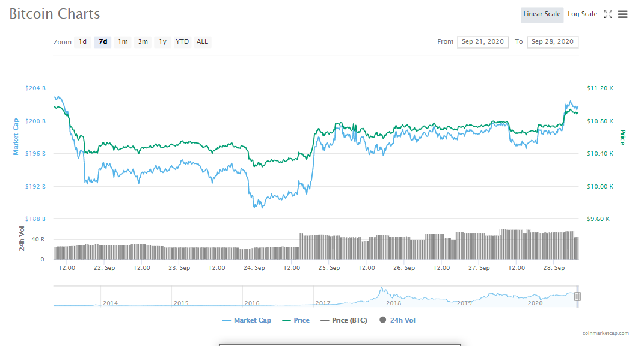Select the 7d zoom range
This screenshot has height=346, width=644.
tap(103, 42)
